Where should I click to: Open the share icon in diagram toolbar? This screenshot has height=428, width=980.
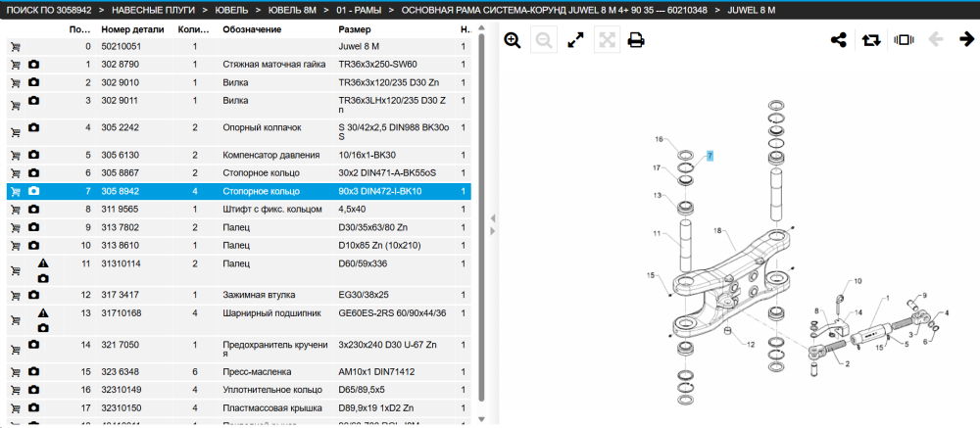[838, 40]
